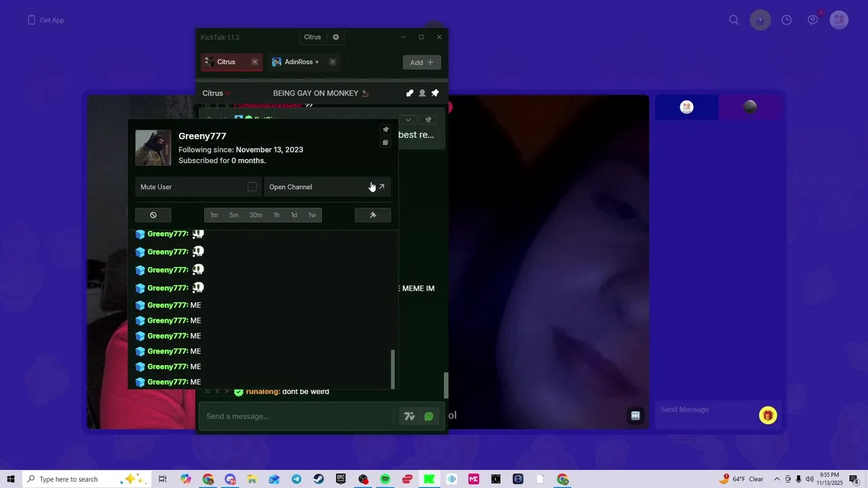
Task: Click the skip-next icon on the video
Action: 635,415
